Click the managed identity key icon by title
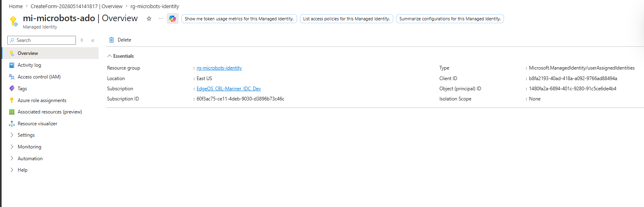The width and height of the screenshot is (644, 207). 14,21
